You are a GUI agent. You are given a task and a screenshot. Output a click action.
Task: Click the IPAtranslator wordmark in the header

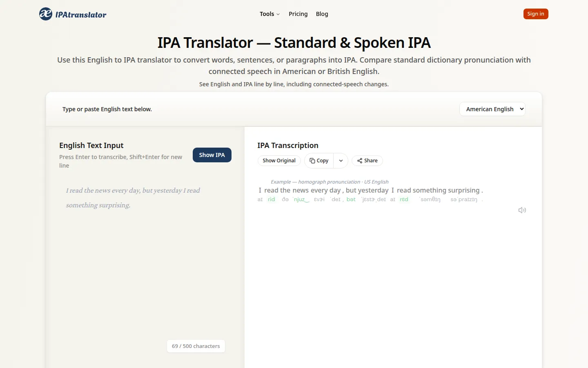(x=81, y=15)
